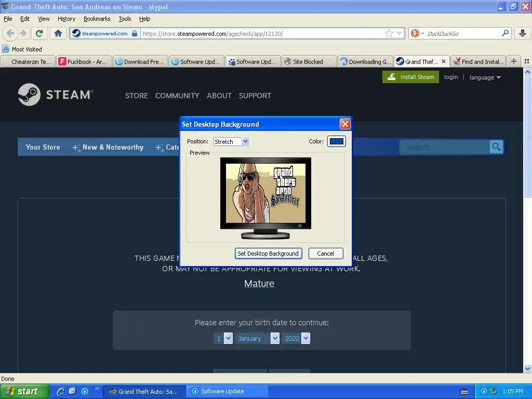
Task: Click the Steam login link
Action: click(x=451, y=77)
